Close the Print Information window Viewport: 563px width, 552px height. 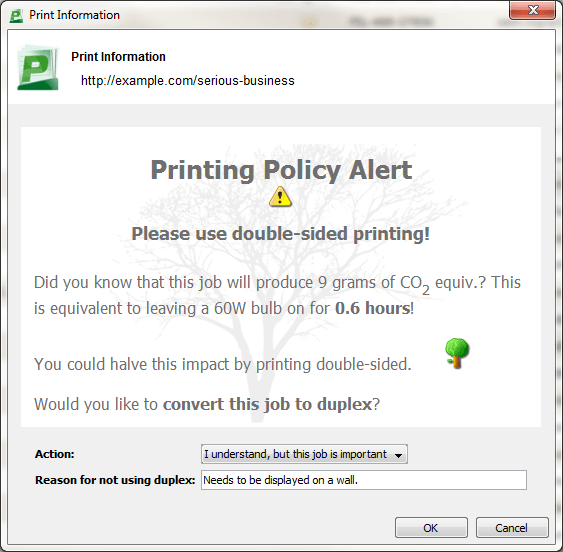click(532, 10)
